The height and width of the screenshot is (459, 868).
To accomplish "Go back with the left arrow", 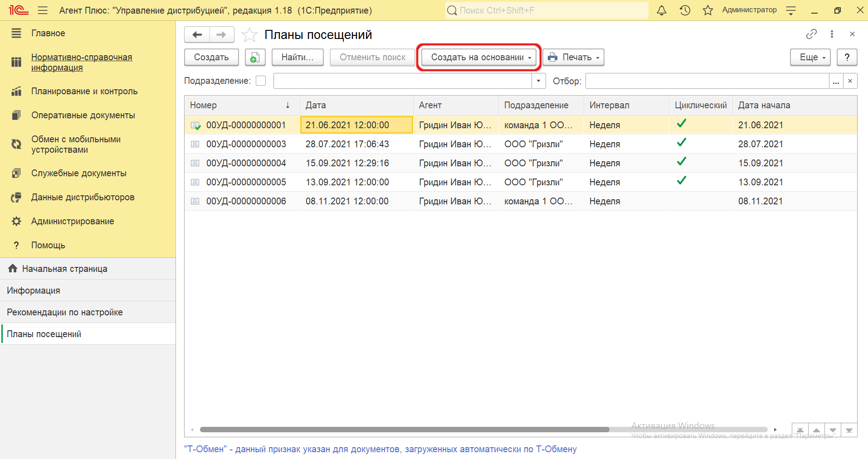I will (x=197, y=34).
